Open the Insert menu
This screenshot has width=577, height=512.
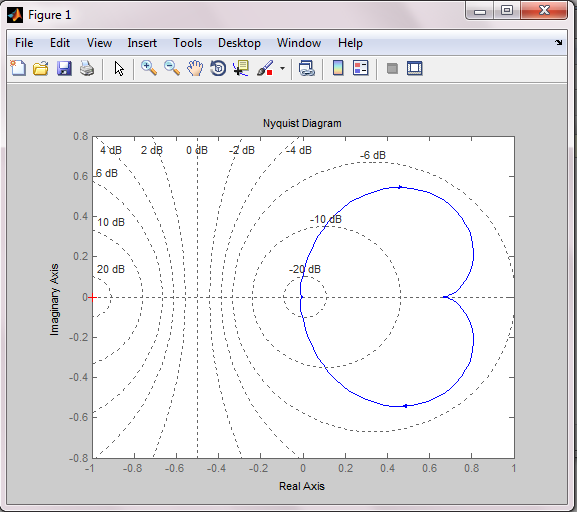[x=142, y=43]
